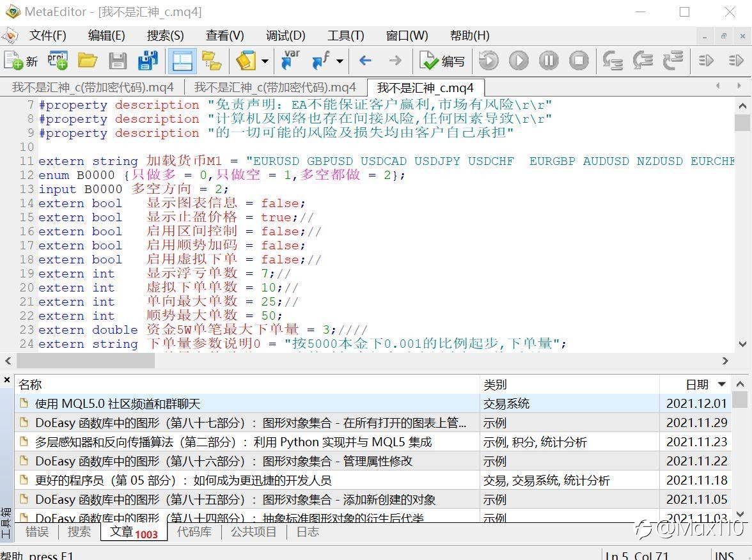
Task: Open the dropdown arrow next to styler icon
Action: click(265, 61)
